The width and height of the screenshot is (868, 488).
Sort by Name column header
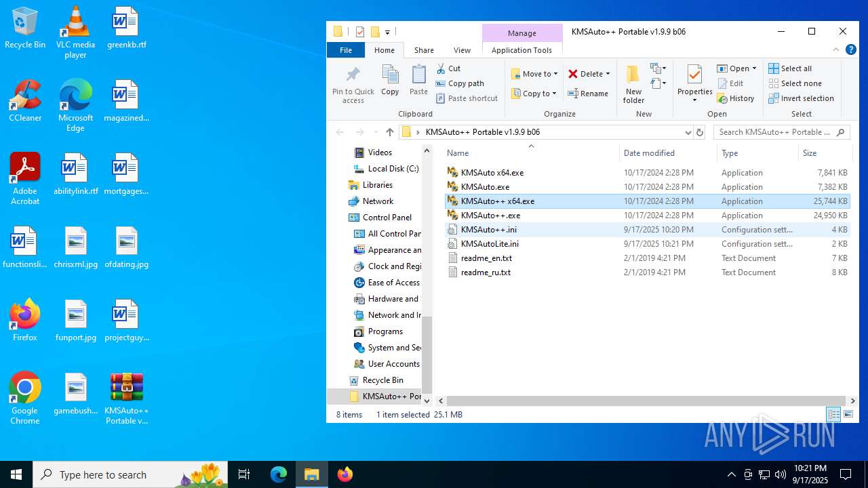(530, 153)
